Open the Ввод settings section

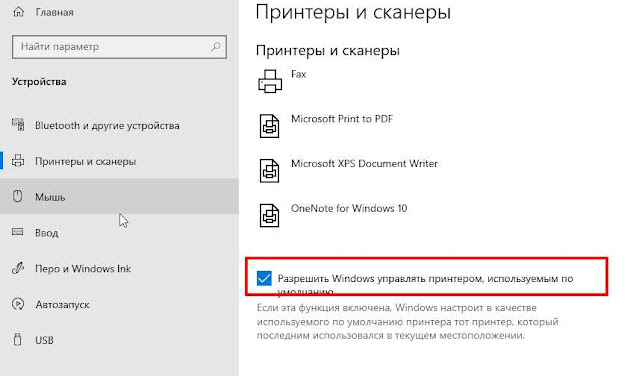point(119,232)
